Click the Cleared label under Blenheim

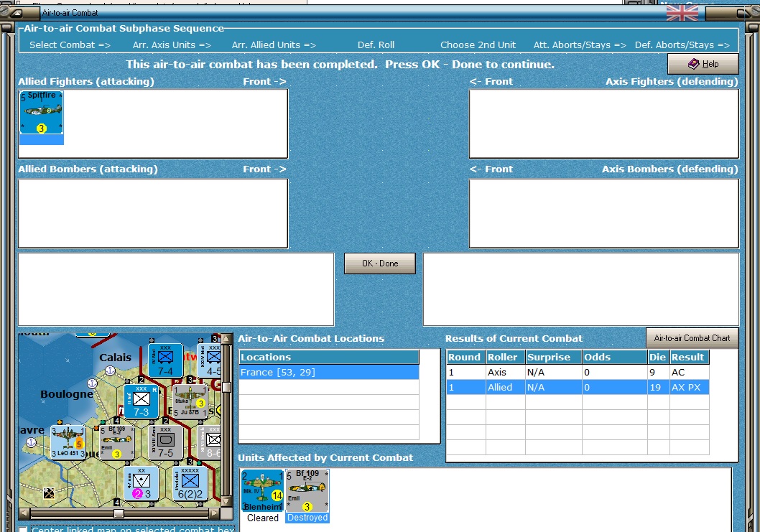tap(263, 518)
